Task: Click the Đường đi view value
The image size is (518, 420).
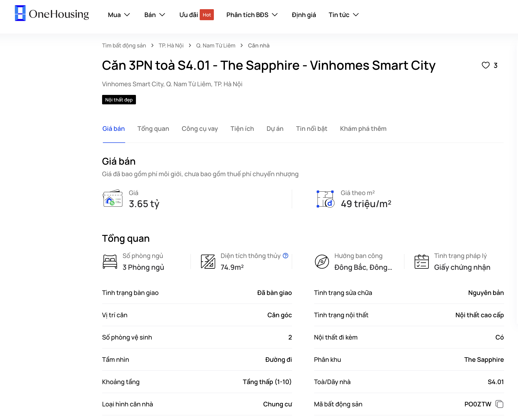Action: (x=278, y=359)
